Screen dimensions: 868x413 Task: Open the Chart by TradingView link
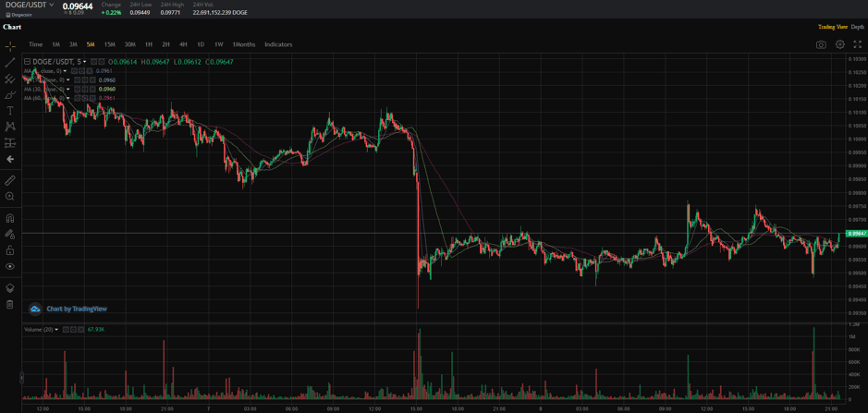76,309
